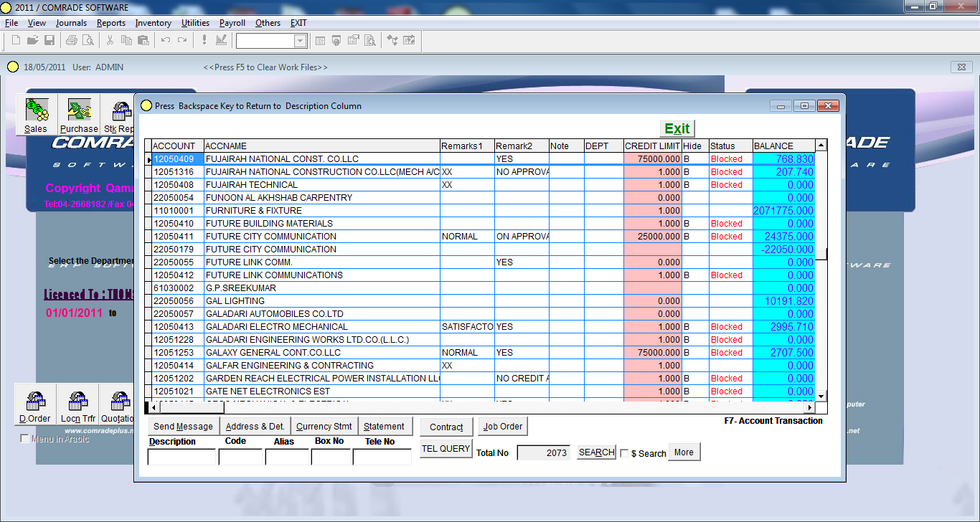Click the exclamation mark toolbar toggle

pyautogui.click(x=203, y=40)
